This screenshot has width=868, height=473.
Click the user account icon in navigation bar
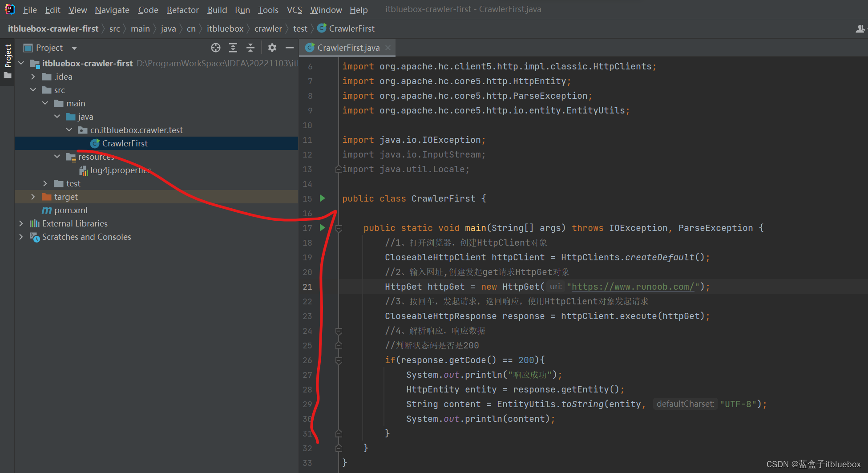click(860, 29)
